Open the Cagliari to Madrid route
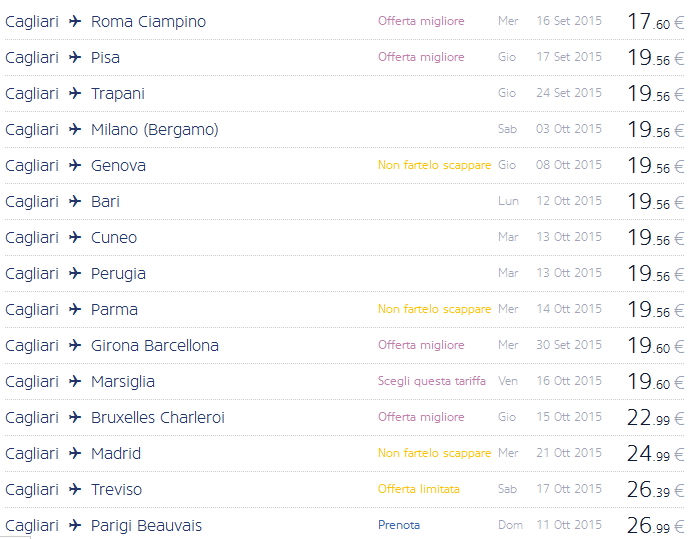Image resolution: width=691 pixels, height=539 pixels. coord(115,453)
